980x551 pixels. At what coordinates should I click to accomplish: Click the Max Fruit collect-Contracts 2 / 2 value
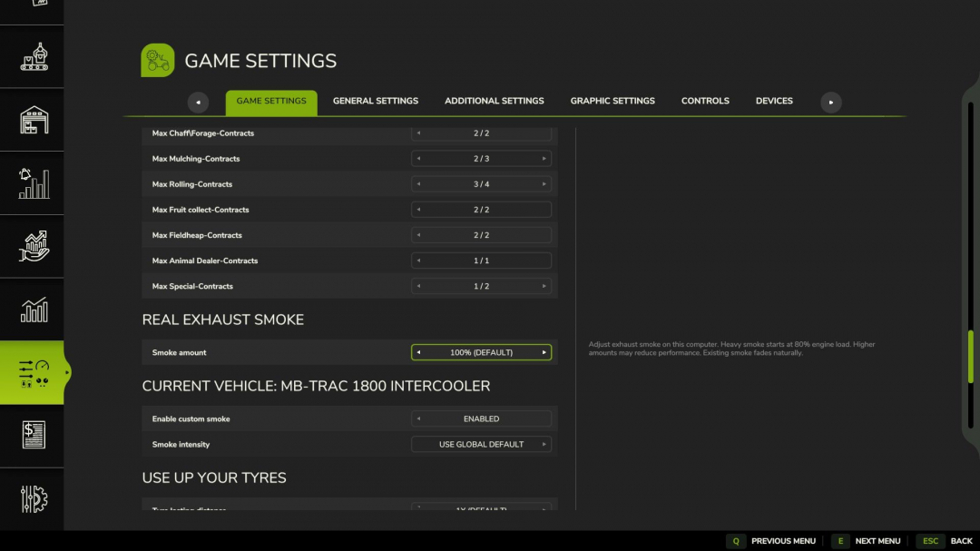point(481,210)
